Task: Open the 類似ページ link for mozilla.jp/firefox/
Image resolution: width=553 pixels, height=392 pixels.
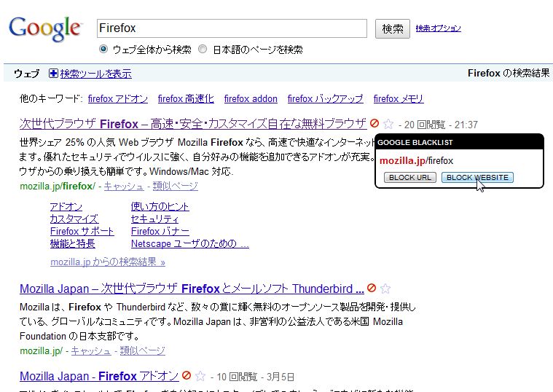Action: click(176, 187)
